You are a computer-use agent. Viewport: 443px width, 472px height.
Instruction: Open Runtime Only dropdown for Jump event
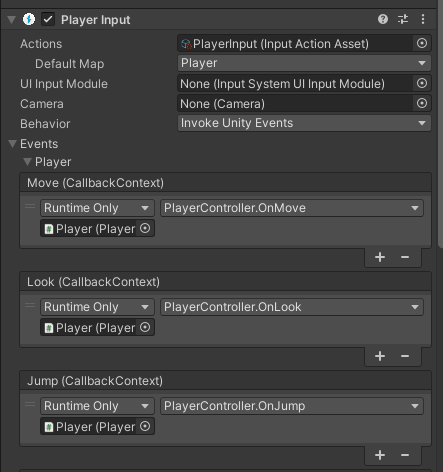click(97, 406)
